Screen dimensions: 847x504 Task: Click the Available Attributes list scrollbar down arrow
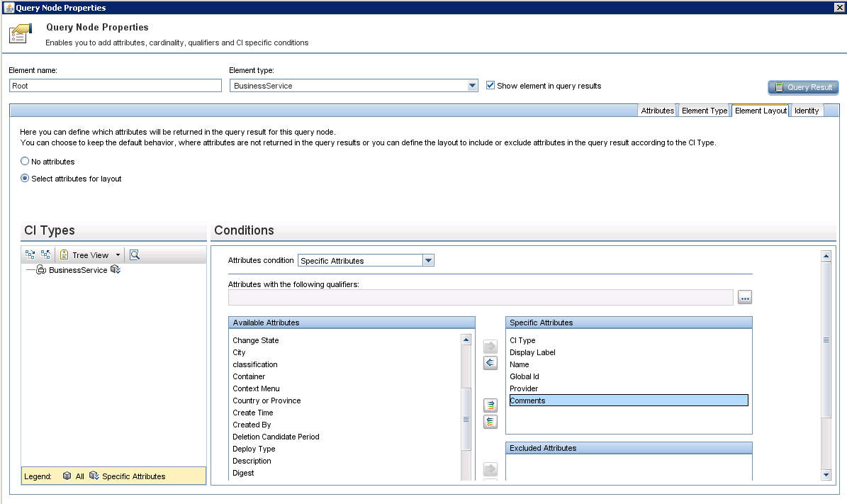click(466, 476)
